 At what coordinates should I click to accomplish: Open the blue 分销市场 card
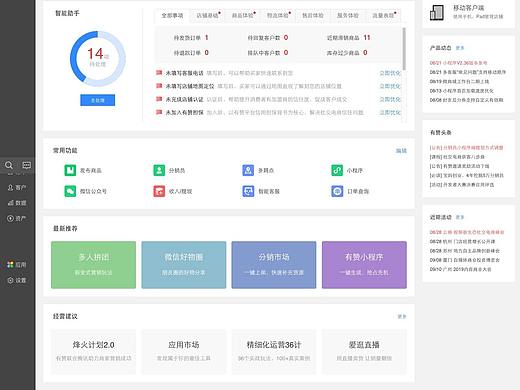click(x=274, y=265)
